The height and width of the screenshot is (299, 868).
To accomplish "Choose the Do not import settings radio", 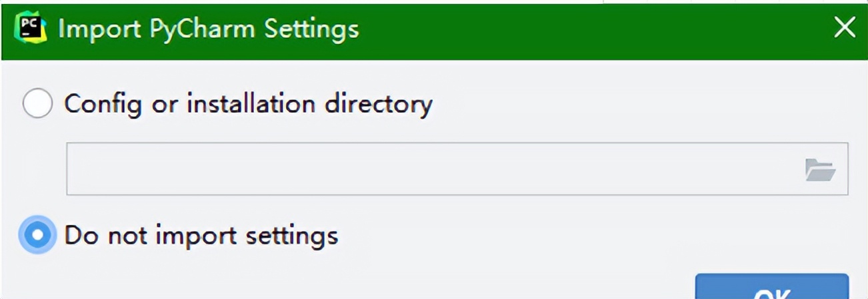I will point(37,235).
